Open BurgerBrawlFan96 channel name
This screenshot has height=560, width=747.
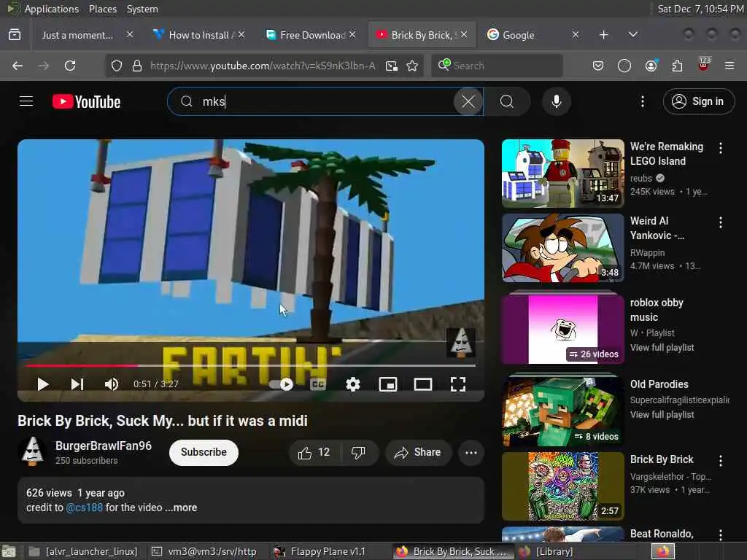click(104, 446)
